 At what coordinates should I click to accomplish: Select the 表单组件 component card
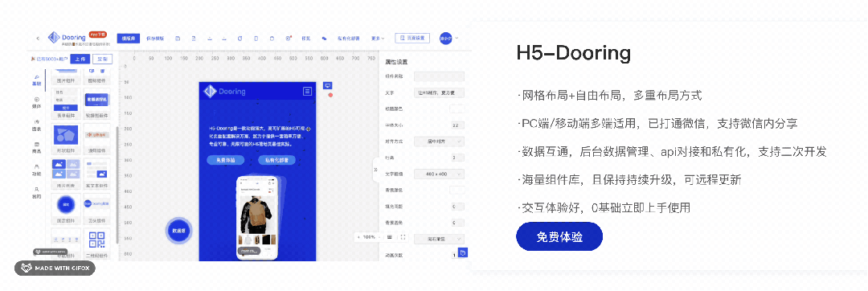(x=66, y=104)
